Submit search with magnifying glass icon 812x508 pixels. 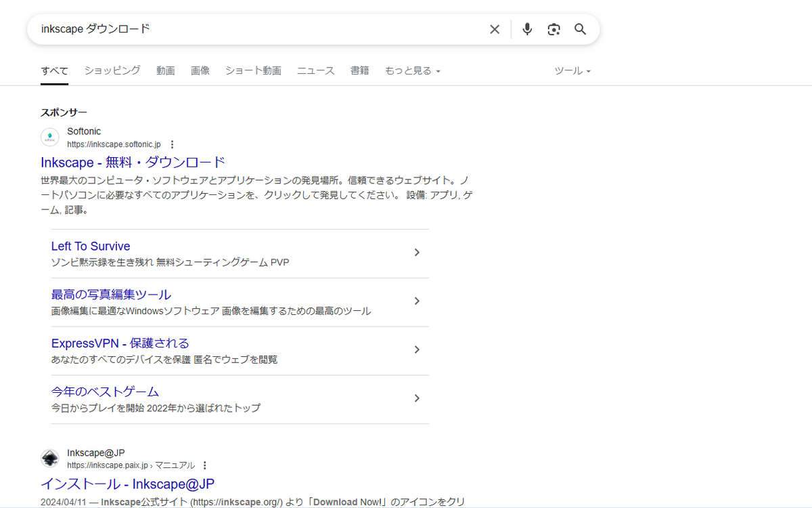[580, 29]
